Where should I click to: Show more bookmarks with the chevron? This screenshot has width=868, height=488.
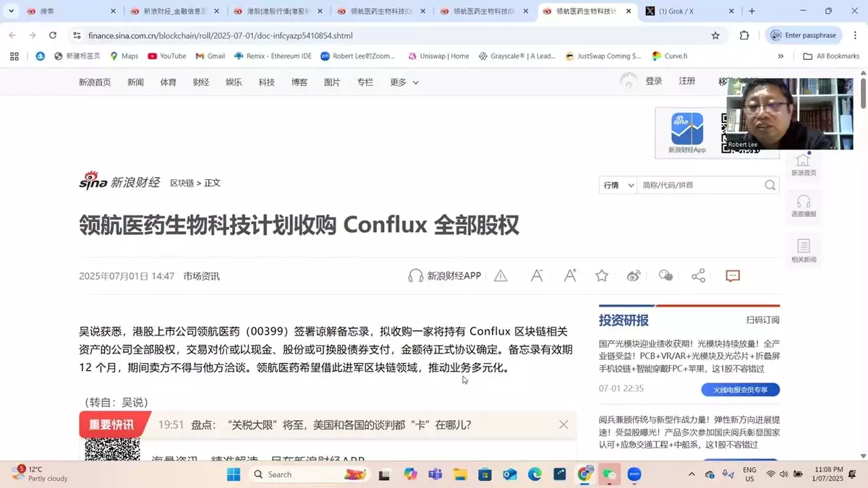tap(780, 56)
